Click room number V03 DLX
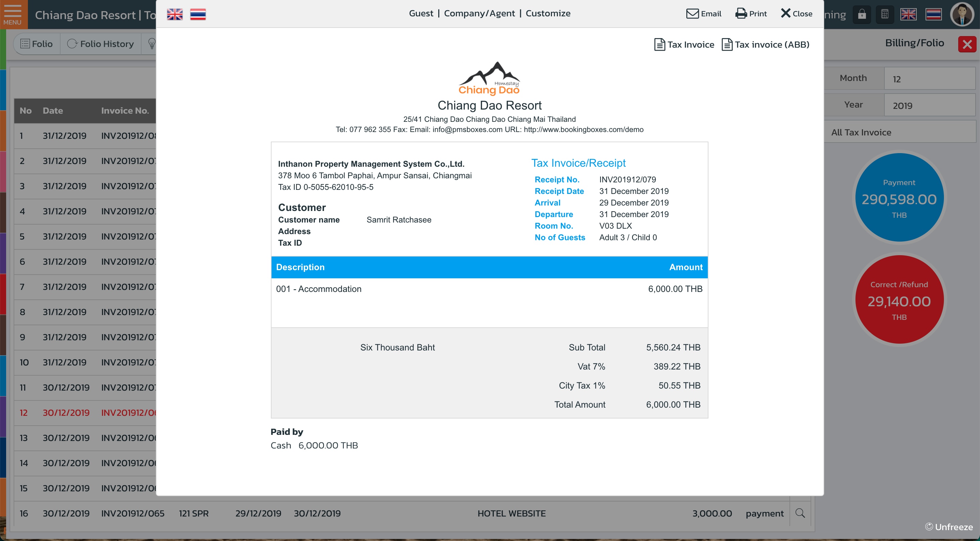 (x=615, y=226)
